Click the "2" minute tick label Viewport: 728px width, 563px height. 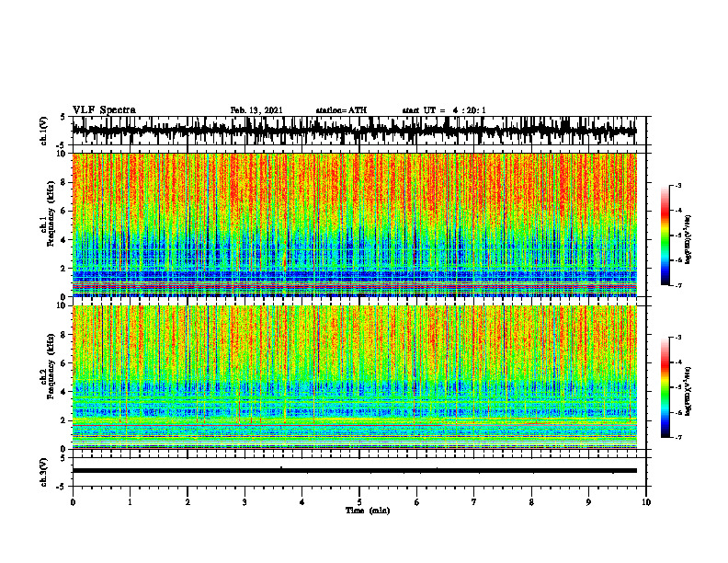point(188,502)
